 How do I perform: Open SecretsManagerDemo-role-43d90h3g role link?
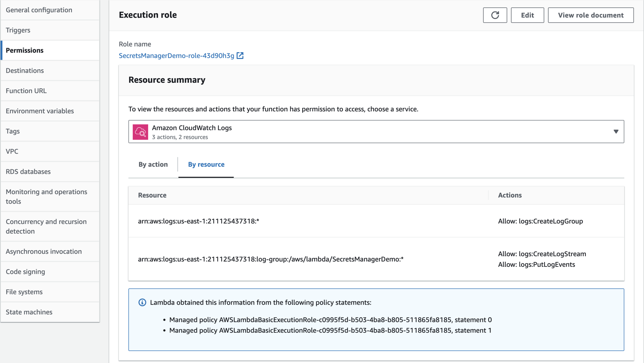coord(177,56)
